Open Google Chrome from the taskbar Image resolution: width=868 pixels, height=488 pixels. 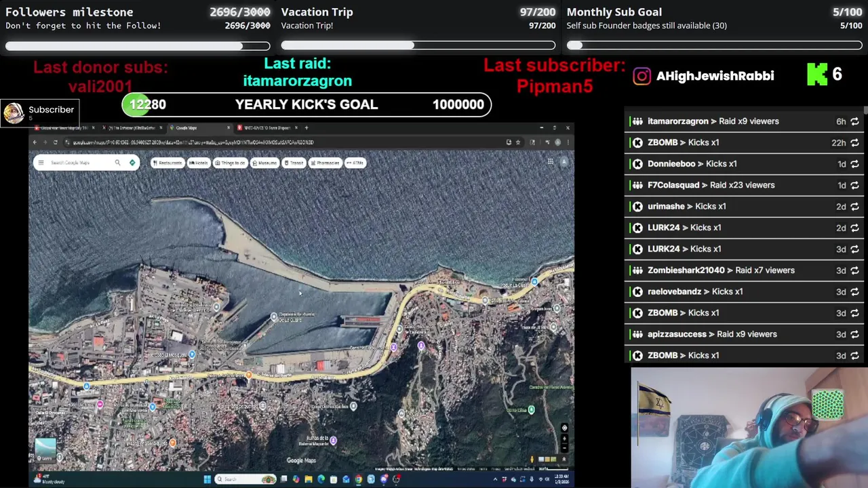pyautogui.click(x=359, y=479)
